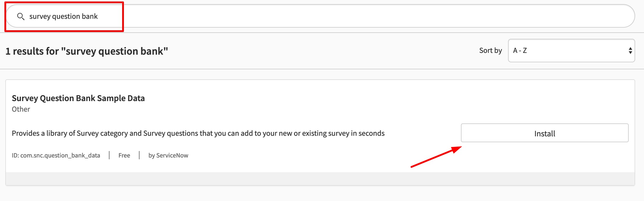This screenshot has height=201, width=644.
Task: Install the Survey Question Bank Sample Data plugin
Action: [545, 133]
